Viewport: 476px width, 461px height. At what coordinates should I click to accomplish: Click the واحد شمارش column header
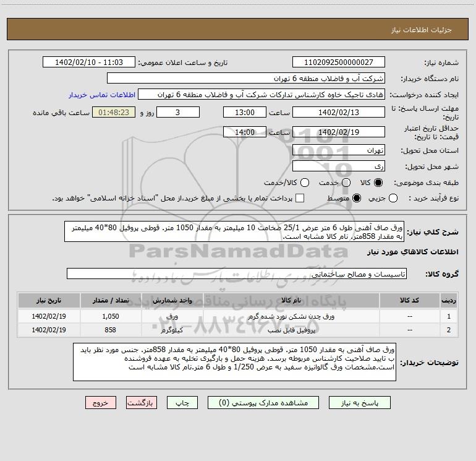click(172, 300)
